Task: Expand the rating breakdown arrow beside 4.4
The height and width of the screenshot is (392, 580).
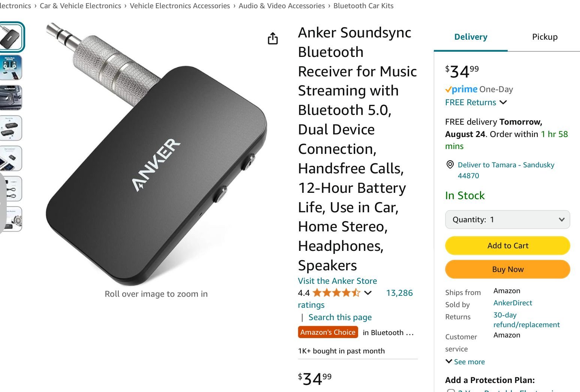Action: 368,293
